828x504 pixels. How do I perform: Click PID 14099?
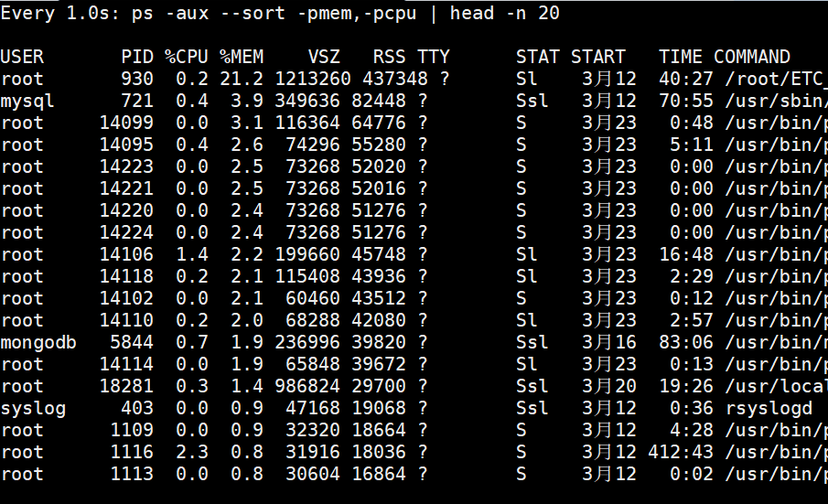coord(126,123)
